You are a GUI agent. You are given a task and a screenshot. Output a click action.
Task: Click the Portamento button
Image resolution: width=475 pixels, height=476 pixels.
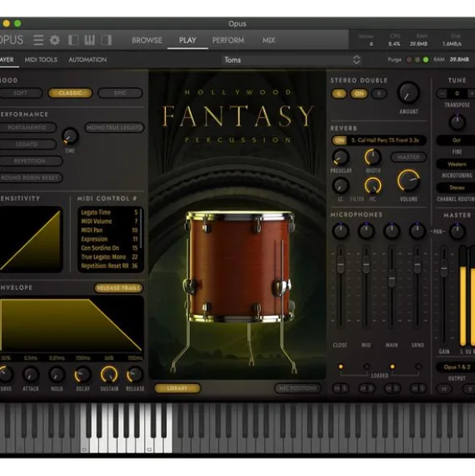(x=27, y=127)
